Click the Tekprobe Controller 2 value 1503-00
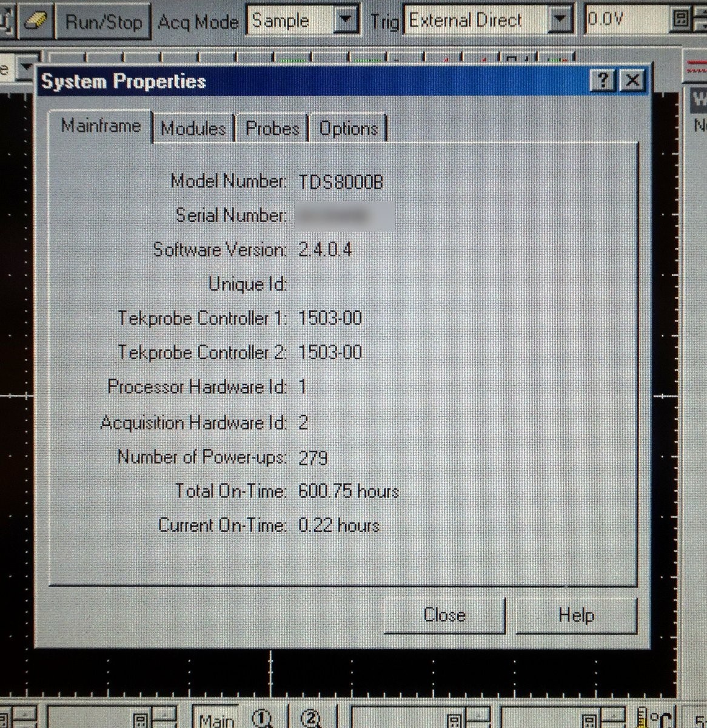This screenshot has width=707, height=728. tap(330, 352)
